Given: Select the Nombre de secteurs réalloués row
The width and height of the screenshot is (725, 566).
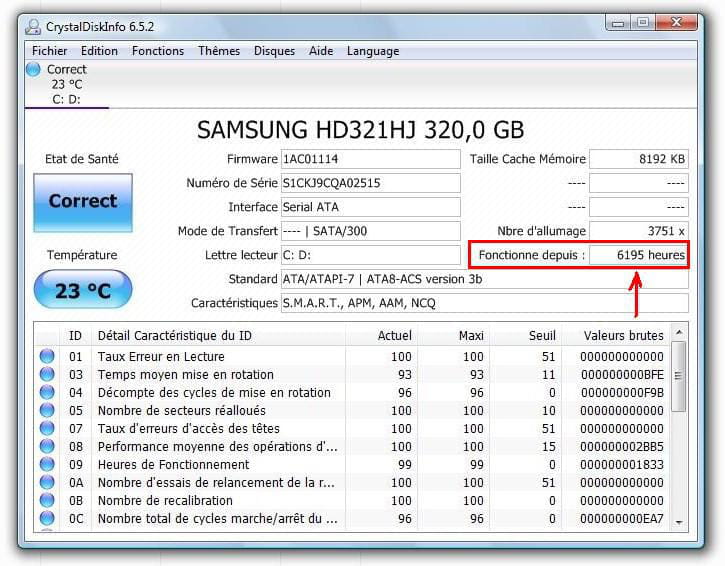Looking at the screenshot, I should (x=351, y=411).
